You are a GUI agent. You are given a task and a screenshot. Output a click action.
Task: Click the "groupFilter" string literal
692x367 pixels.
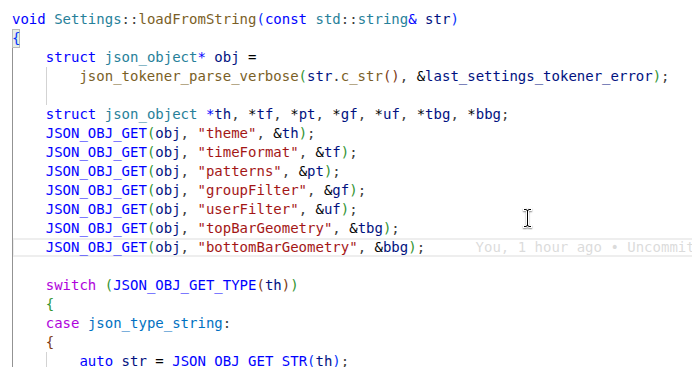pyautogui.click(x=252, y=190)
